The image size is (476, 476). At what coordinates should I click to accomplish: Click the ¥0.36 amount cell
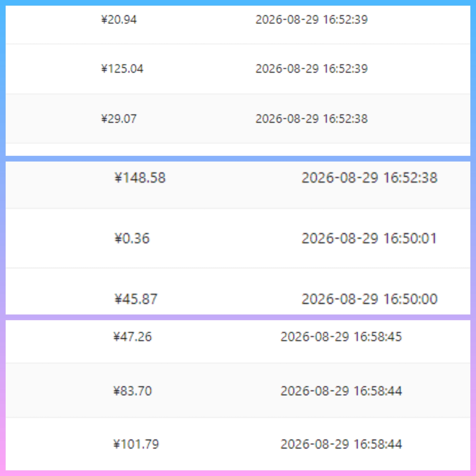click(x=132, y=238)
